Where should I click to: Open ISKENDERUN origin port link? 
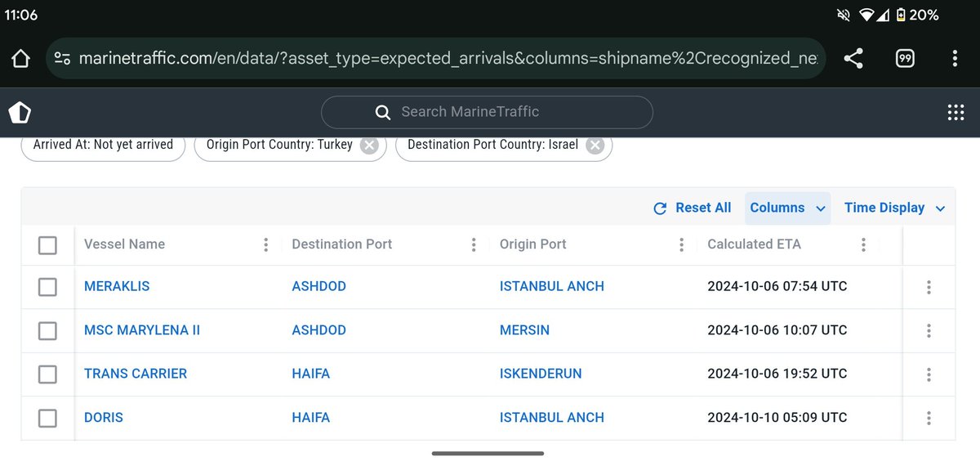pyautogui.click(x=541, y=374)
